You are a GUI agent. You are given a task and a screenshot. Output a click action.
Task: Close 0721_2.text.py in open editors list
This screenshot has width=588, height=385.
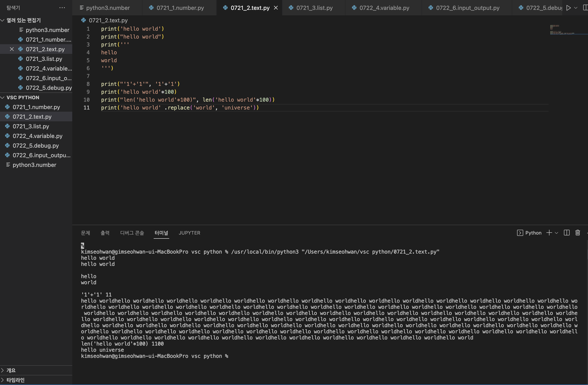click(12, 49)
